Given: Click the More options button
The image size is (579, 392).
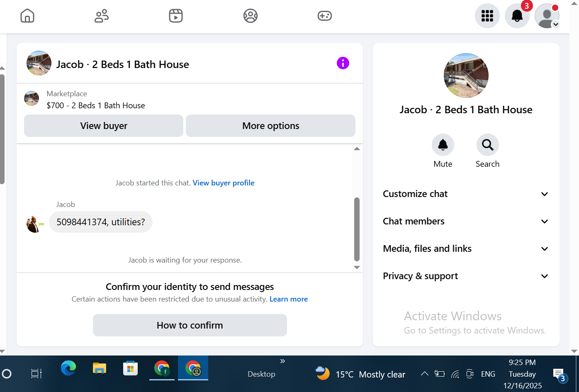Looking at the screenshot, I should pos(271,126).
